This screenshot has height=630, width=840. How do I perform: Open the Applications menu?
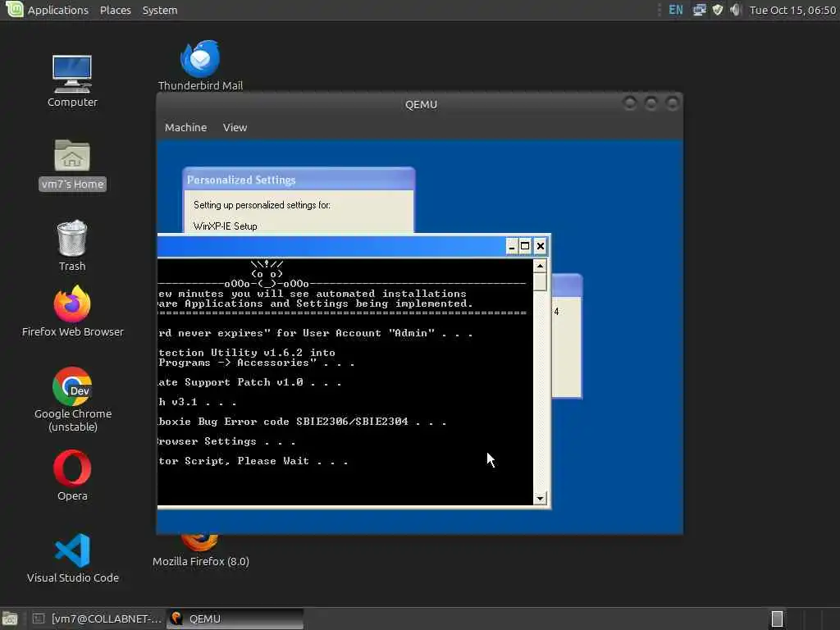(x=58, y=10)
